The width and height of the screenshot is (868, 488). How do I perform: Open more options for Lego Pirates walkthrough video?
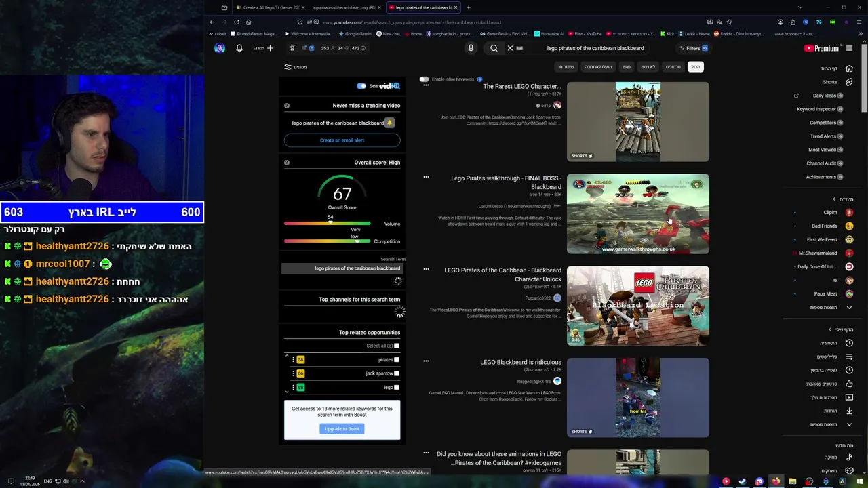pos(426,177)
